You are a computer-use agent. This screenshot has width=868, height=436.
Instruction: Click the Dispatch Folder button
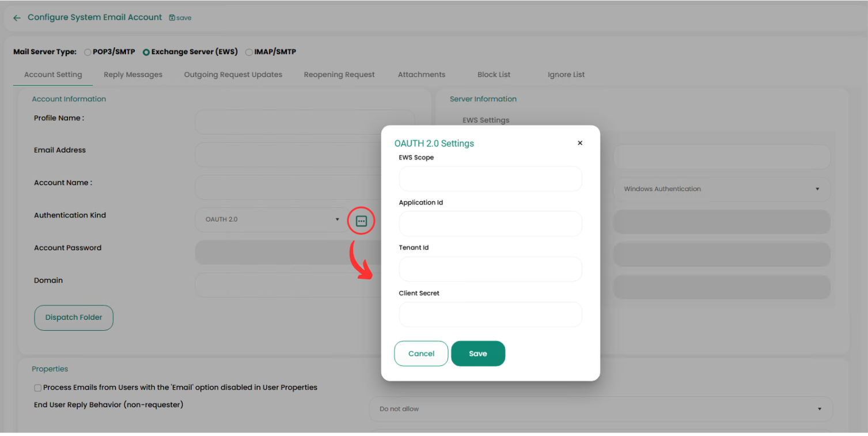tap(74, 317)
